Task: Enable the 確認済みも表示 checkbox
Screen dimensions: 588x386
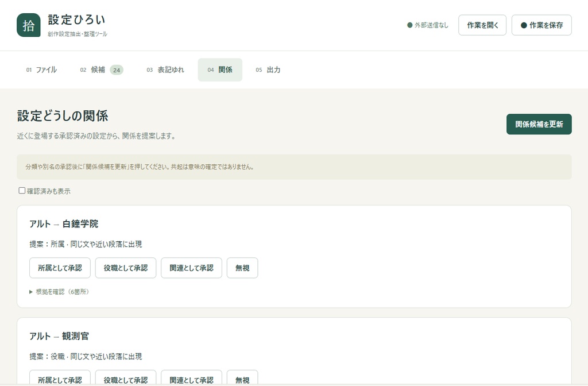Action: pos(22,191)
